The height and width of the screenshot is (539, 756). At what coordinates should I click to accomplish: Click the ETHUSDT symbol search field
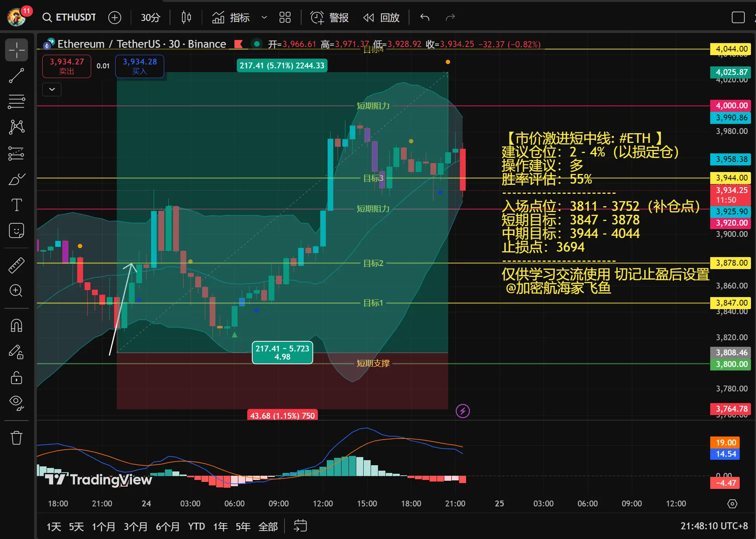point(70,17)
